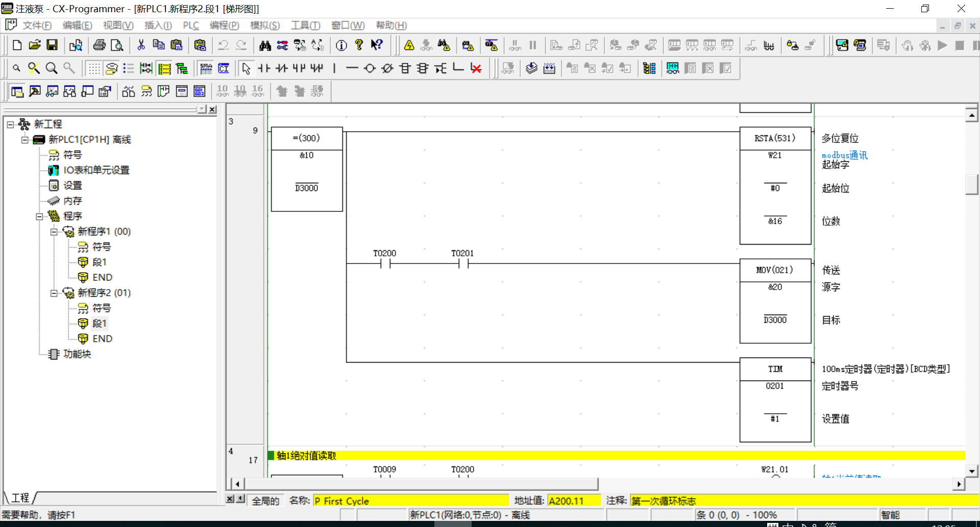The width and height of the screenshot is (980, 527).
Task: Insert a new vertical line
Action: click(x=334, y=68)
